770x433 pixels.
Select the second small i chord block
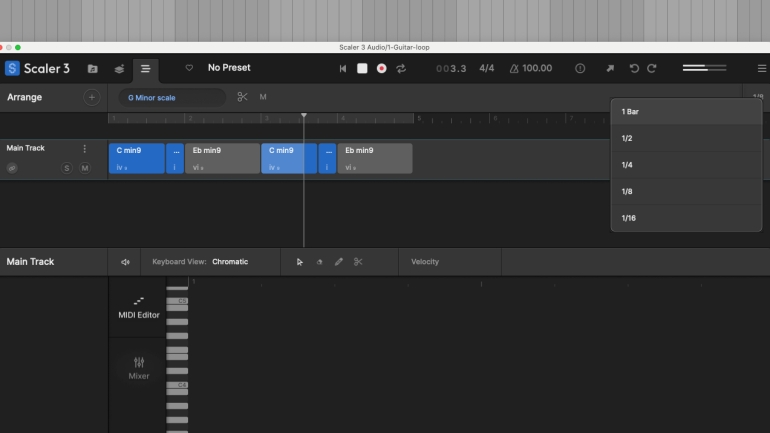point(327,159)
